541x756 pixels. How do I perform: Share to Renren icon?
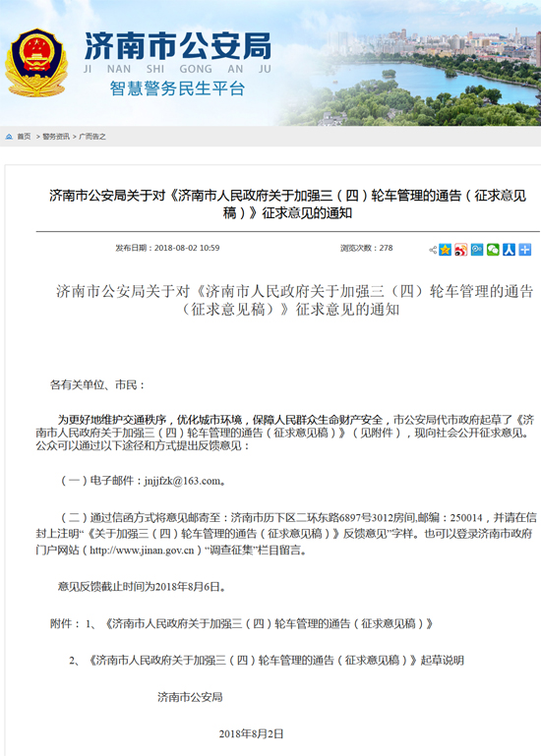pos(509,250)
